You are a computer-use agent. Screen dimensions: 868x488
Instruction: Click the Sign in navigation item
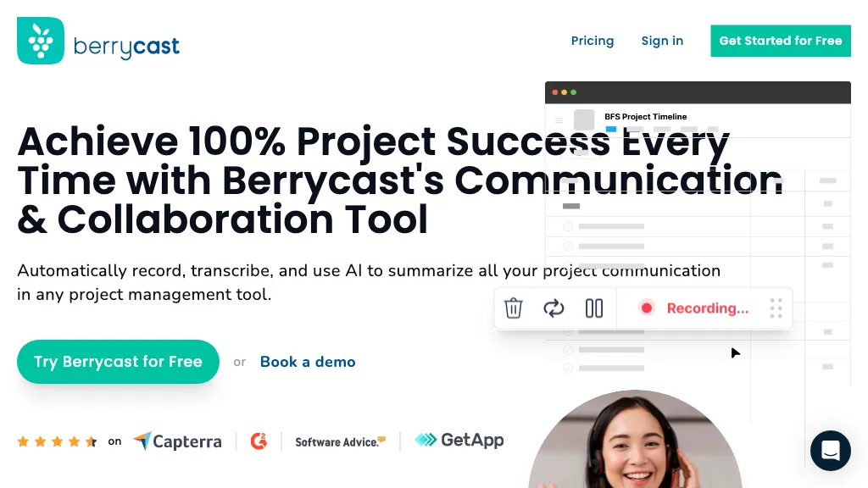(x=662, y=41)
